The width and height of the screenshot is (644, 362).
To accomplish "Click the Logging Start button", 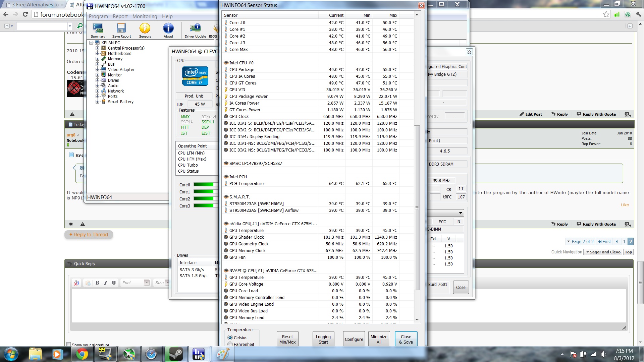I will coord(323,339).
